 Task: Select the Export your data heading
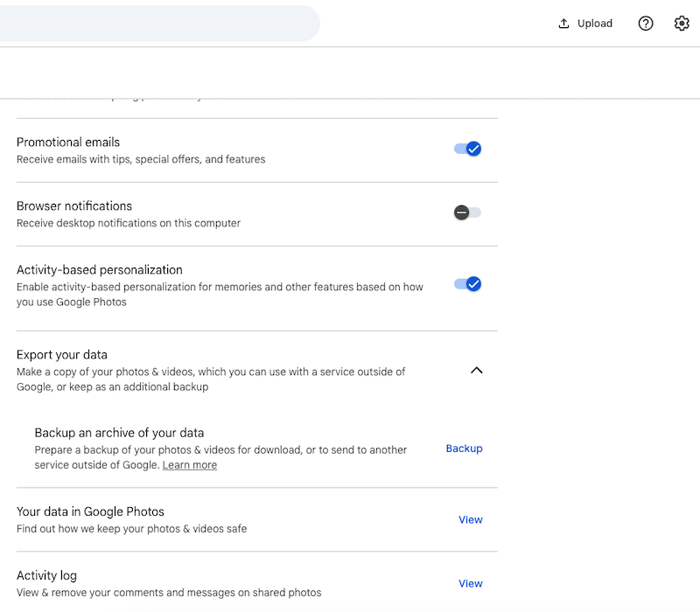pyautogui.click(x=62, y=355)
